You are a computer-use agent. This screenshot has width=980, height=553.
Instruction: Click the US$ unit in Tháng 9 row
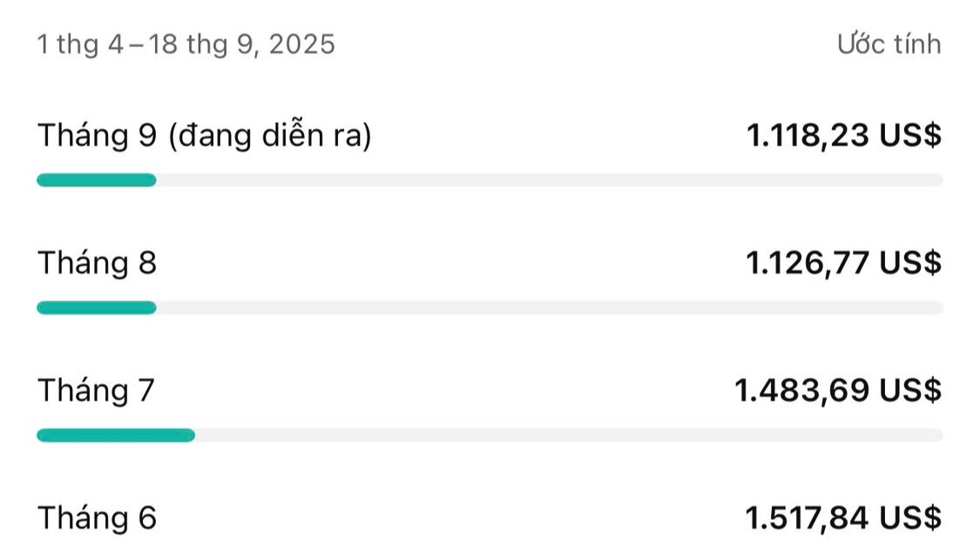click(x=909, y=136)
